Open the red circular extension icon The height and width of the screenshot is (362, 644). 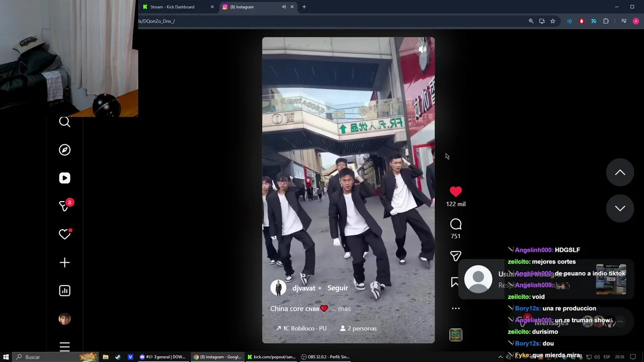tap(581, 21)
